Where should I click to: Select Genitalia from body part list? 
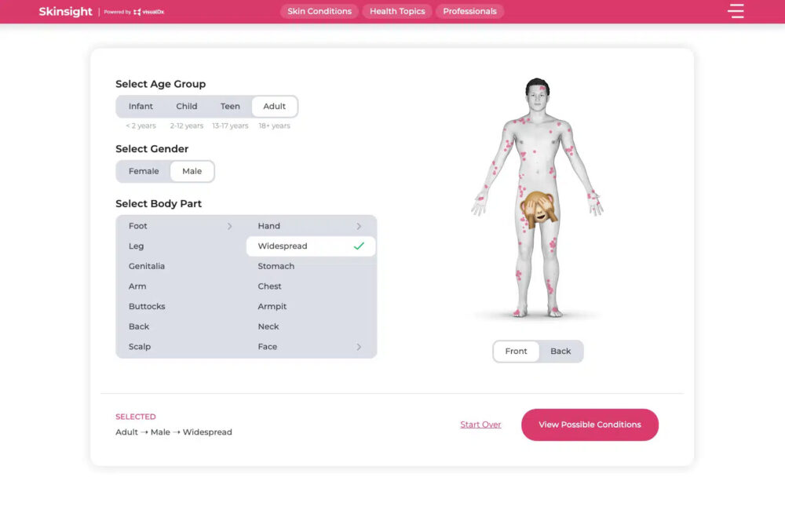pyautogui.click(x=147, y=266)
